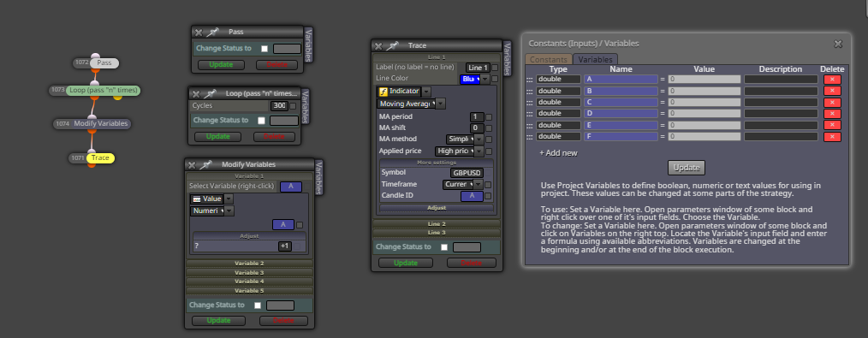Close the Constants / Variables dialog
Screen dimensions: 868x338
[x=838, y=44]
